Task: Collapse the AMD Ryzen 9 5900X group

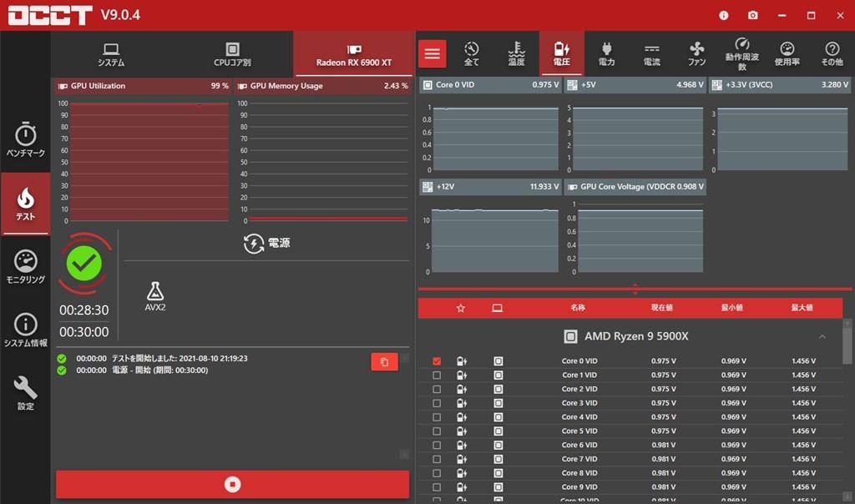Action: [x=822, y=336]
